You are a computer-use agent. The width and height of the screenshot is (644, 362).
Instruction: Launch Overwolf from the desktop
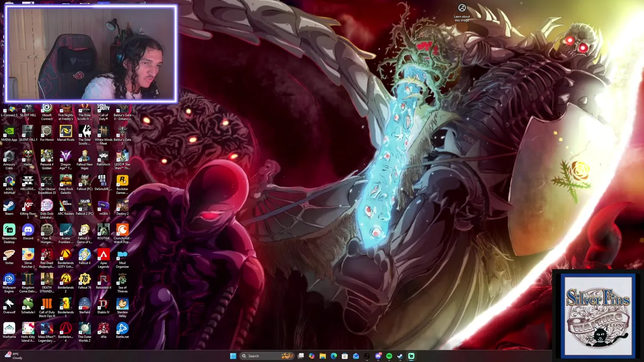[9, 307]
